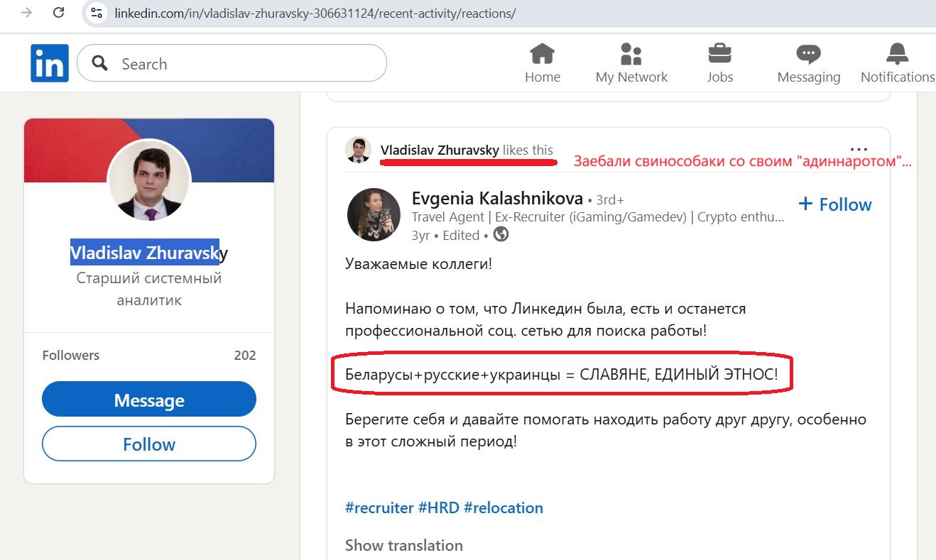Open Messaging speech bubble icon

[808, 55]
